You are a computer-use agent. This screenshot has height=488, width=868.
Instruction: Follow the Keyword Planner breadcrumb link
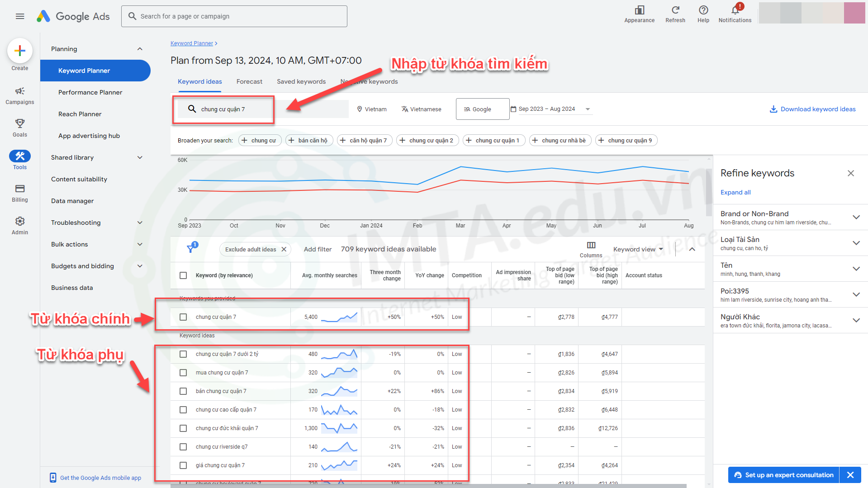tap(192, 43)
